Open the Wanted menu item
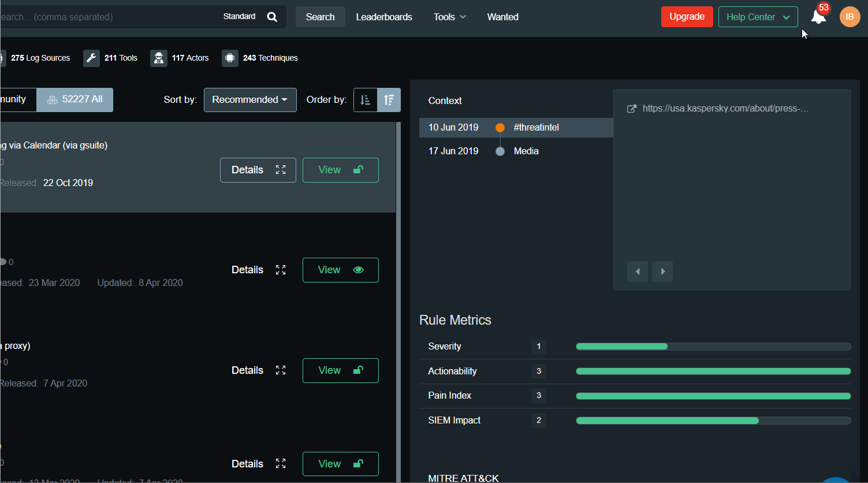 [502, 17]
